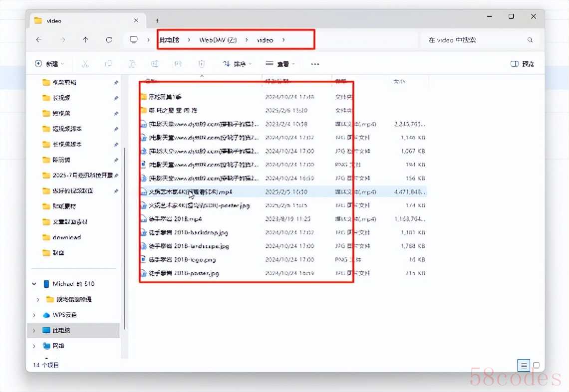Click the search magnifier icon in search box
This screenshot has width=569, height=392.
coord(530,40)
